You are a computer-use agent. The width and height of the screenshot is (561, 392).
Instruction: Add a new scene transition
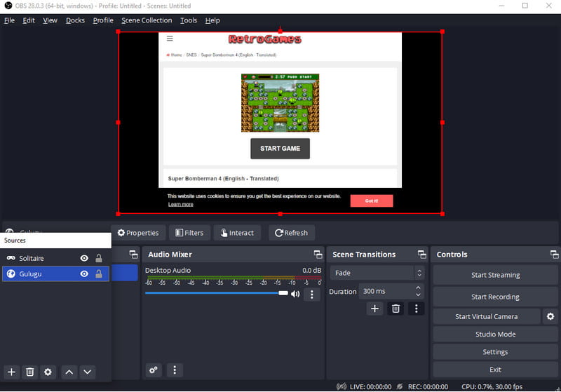(374, 309)
